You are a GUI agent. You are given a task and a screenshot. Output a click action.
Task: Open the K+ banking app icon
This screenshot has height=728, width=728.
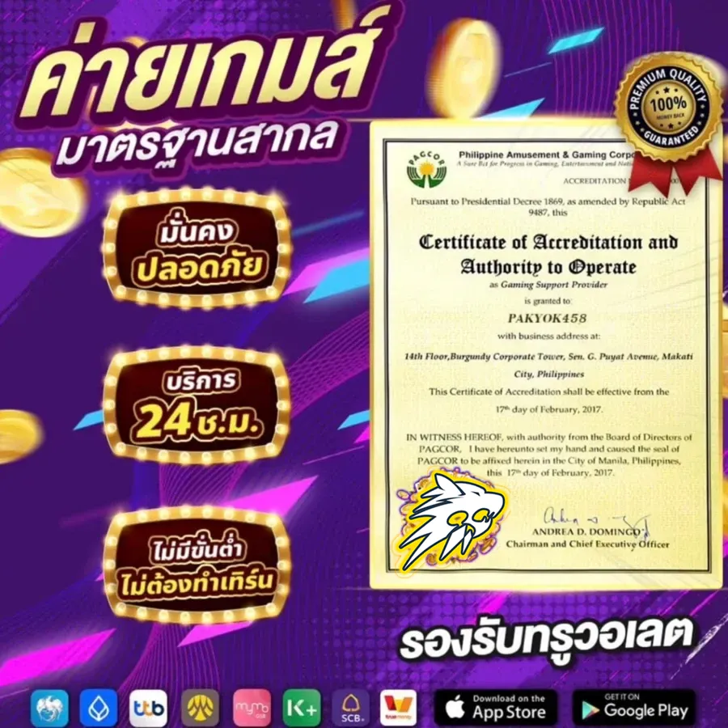tap(301, 709)
